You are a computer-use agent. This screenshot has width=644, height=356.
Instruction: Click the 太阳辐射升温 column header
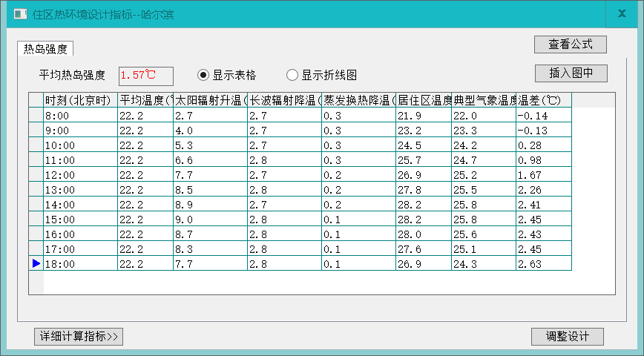click(x=210, y=100)
